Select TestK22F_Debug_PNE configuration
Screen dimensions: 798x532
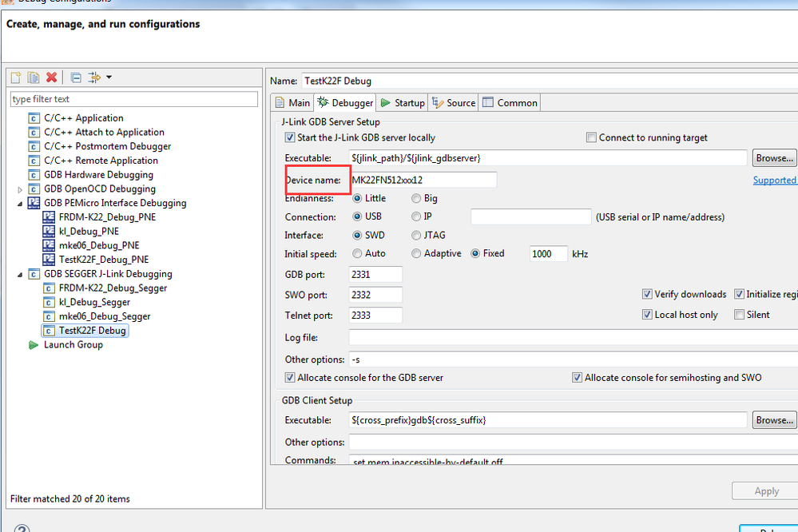(104, 260)
